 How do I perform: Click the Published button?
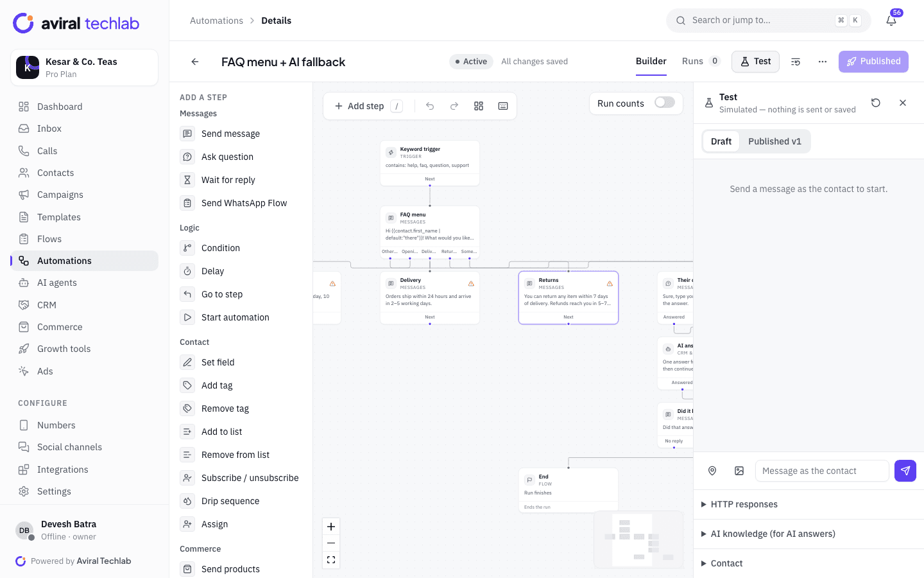tap(873, 62)
